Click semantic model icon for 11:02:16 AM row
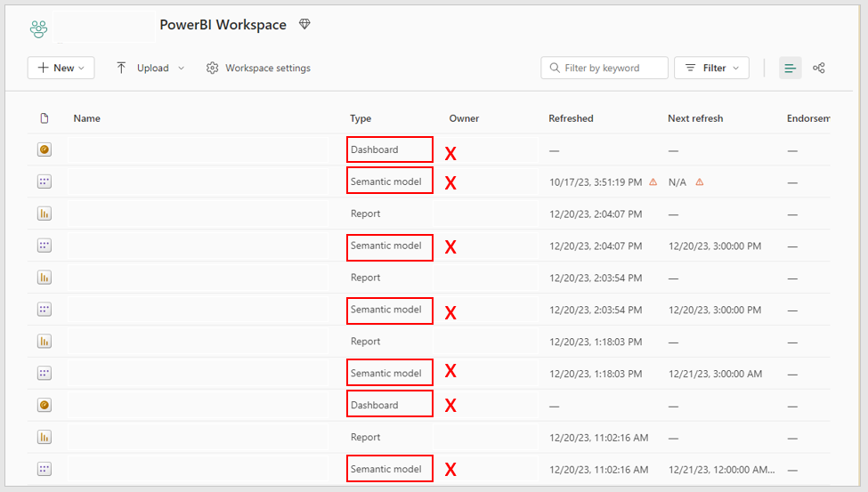The width and height of the screenshot is (868, 492). 45,469
